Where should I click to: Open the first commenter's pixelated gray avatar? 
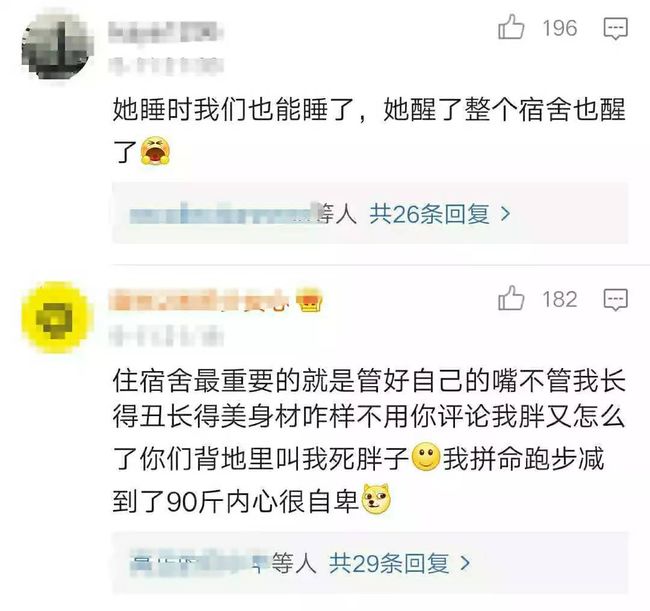click(x=58, y=46)
